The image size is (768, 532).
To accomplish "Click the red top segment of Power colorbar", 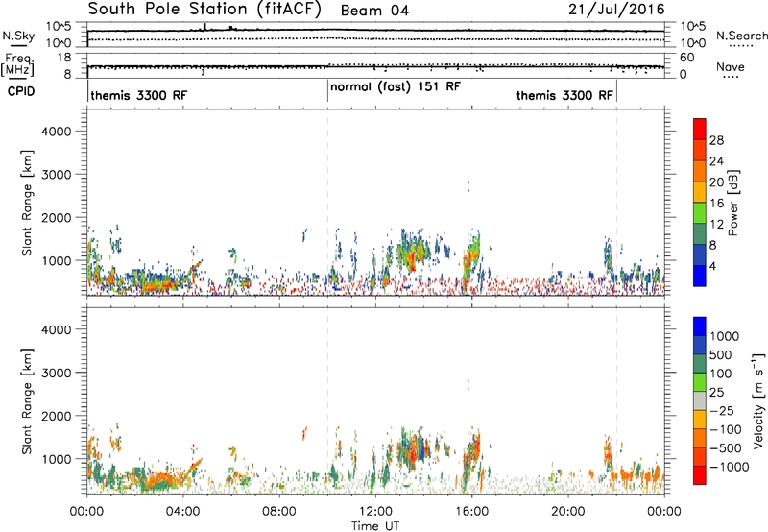I will click(700, 129).
